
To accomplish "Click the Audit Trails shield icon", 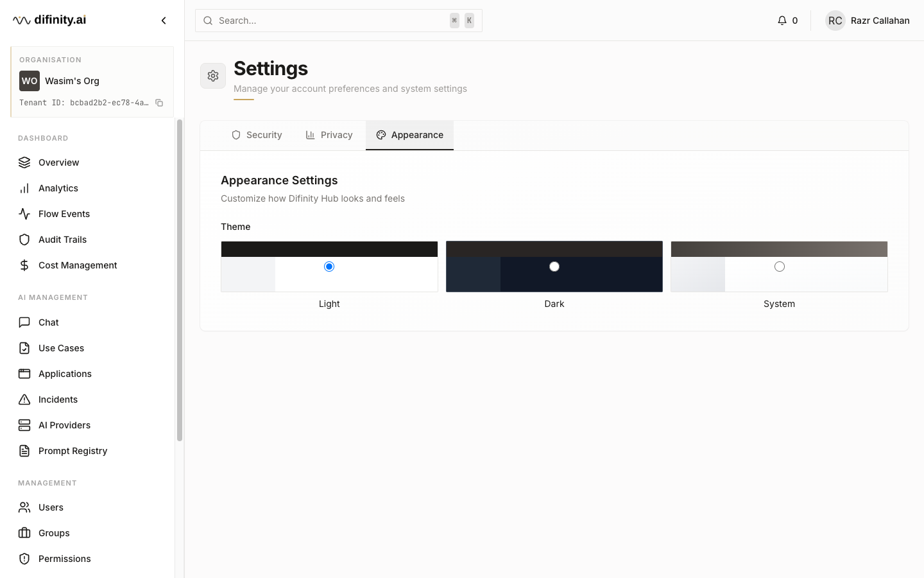I will pyautogui.click(x=24, y=240).
